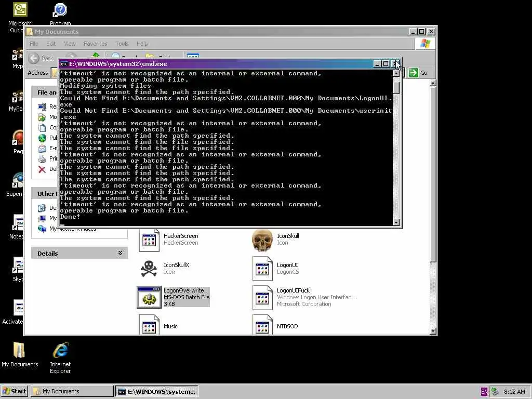Click the language EN tray indicator

[x=484, y=392]
